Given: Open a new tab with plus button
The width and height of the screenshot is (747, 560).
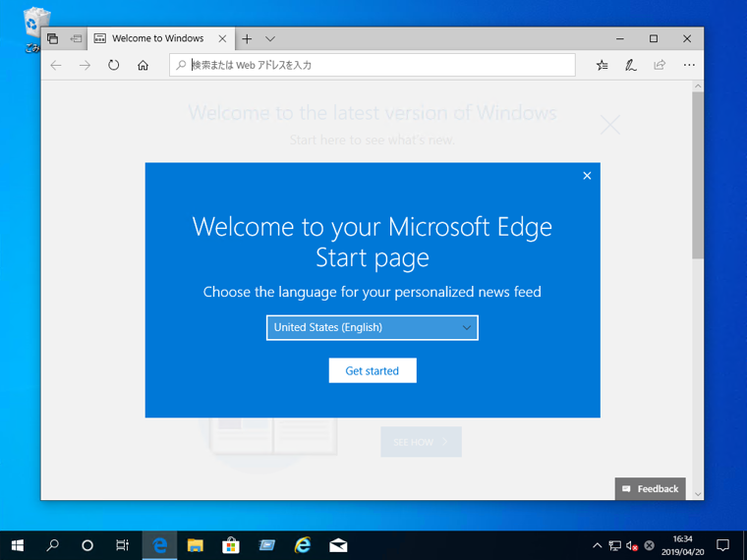Looking at the screenshot, I should point(247,39).
